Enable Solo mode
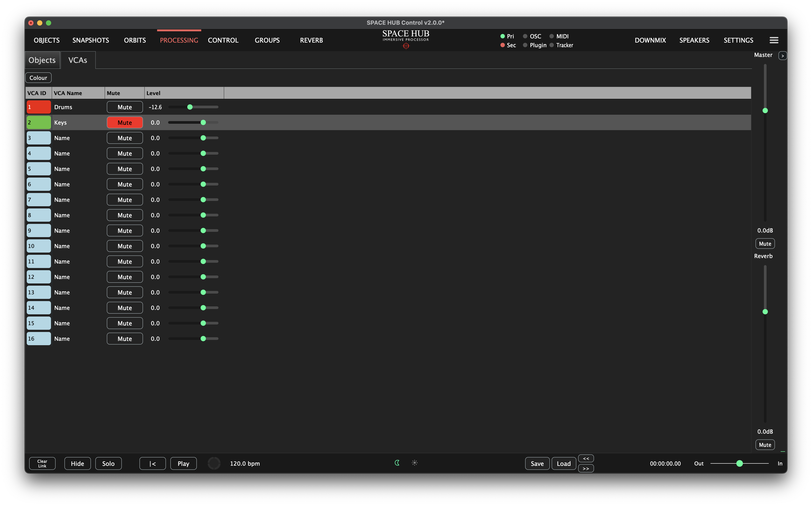The width and height of the screenshot is (812, 506). click(108, 463)
